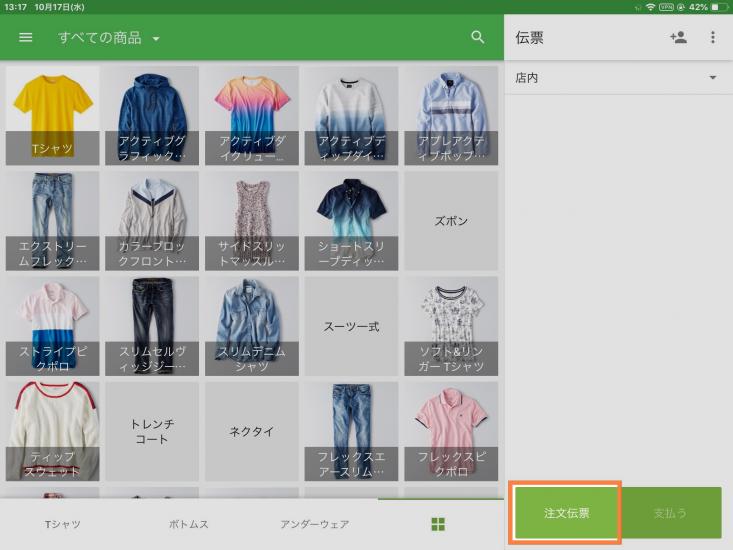
Task: Select the スーツ一式 product tile
Action: [x=351, y=326]
